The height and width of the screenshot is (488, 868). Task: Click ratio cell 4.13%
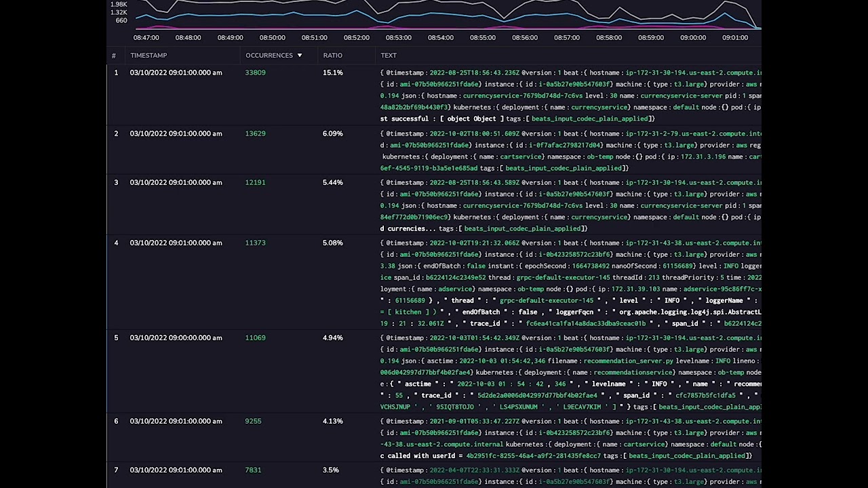[333, 421]
